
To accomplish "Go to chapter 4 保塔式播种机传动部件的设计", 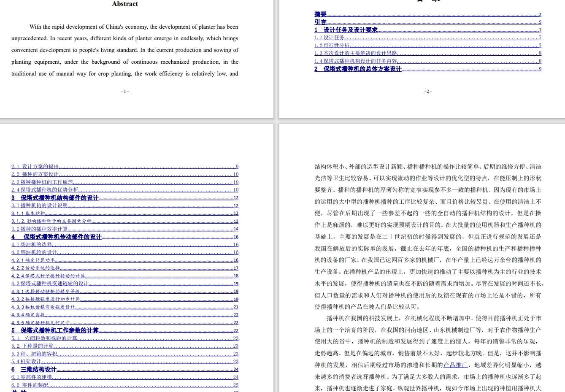I will coord(125,237).
